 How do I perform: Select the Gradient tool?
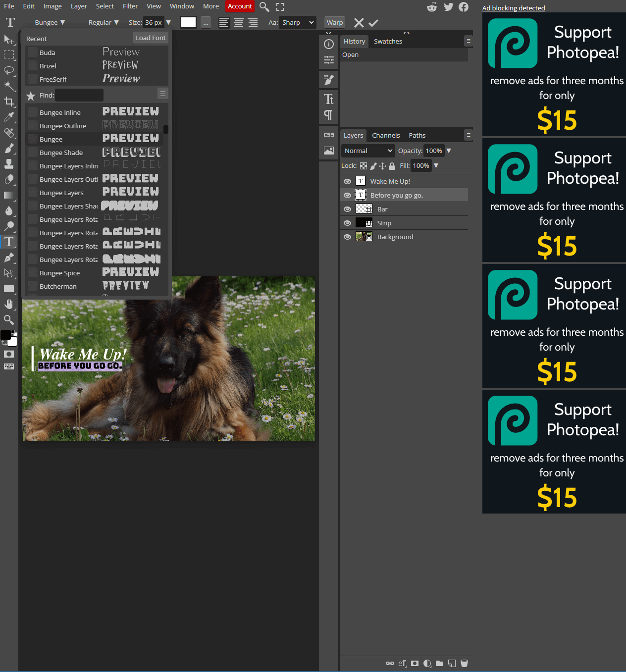pyautogui.click(x=9, y=195)
